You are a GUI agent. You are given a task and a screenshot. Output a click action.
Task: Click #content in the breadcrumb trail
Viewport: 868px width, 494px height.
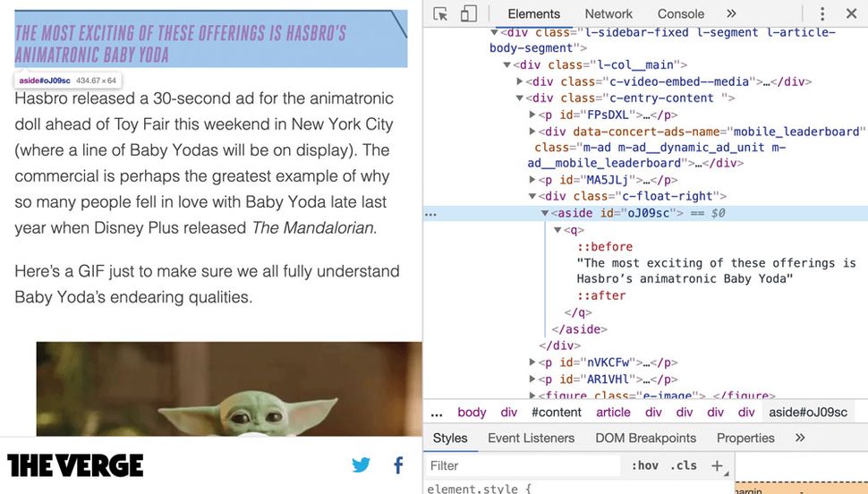(x=557, y=412)
